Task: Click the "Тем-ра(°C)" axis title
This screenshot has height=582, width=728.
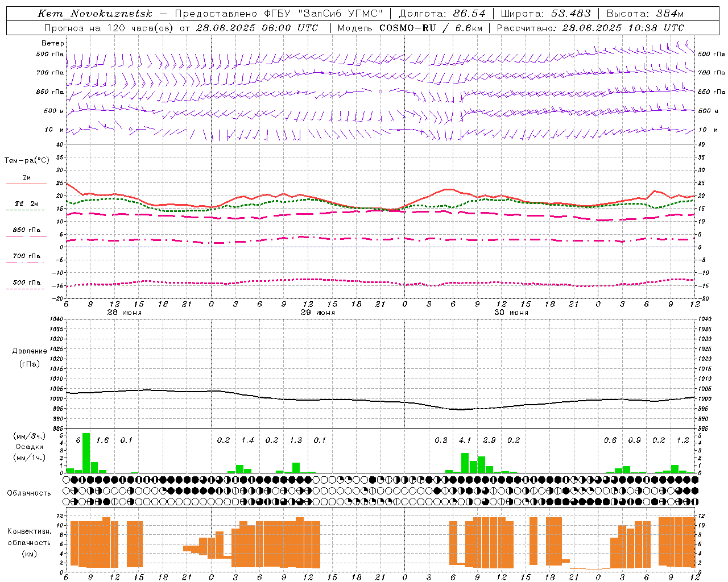Action: click(27, 161)
